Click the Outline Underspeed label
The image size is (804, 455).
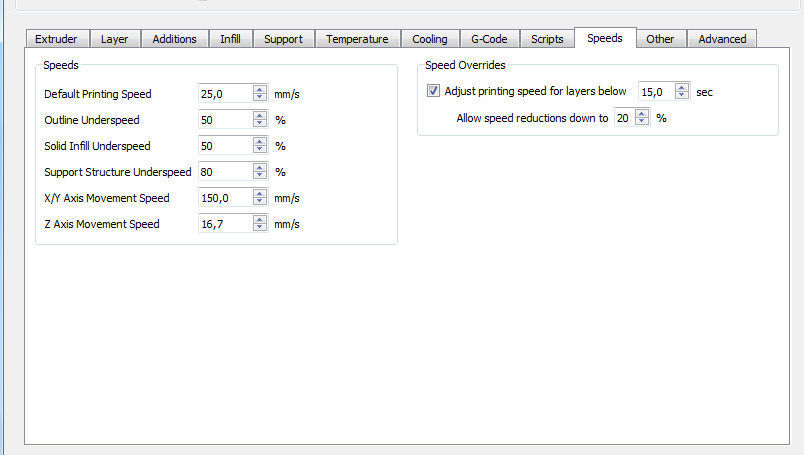[x=92, y=120]
